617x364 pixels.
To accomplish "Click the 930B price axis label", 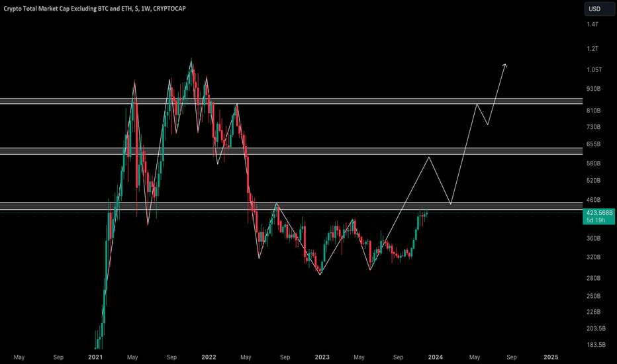I will click(593, 89).
